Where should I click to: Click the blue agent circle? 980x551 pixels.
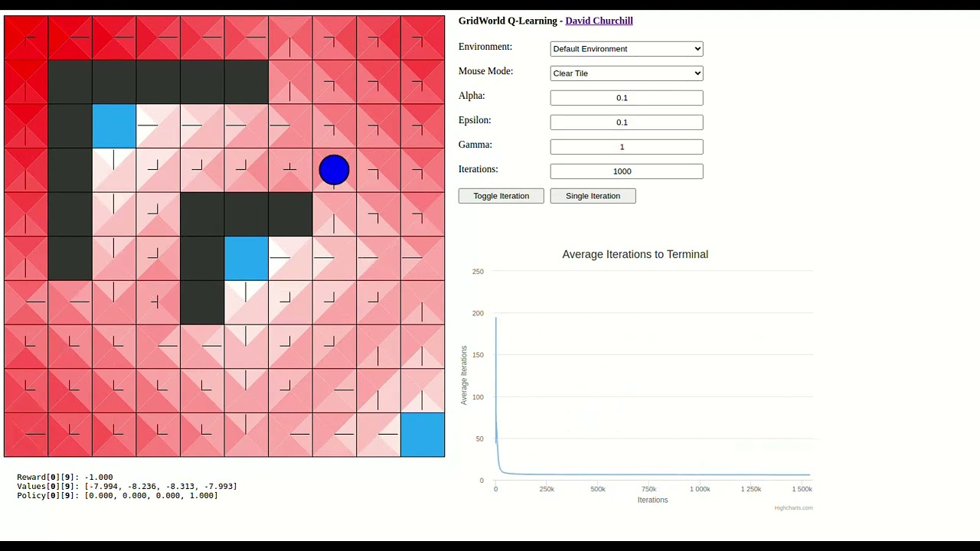click(334, 170)
